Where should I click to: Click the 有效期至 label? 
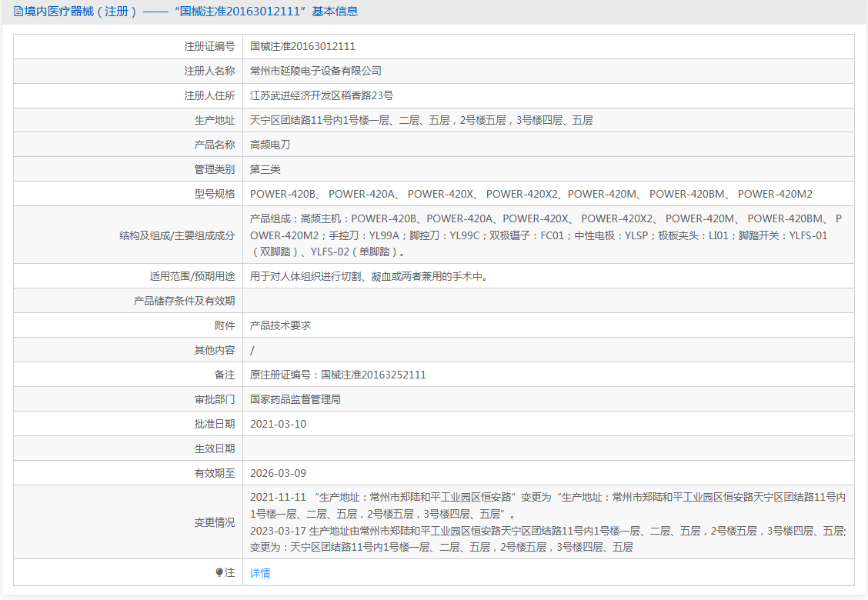point(214,473)
